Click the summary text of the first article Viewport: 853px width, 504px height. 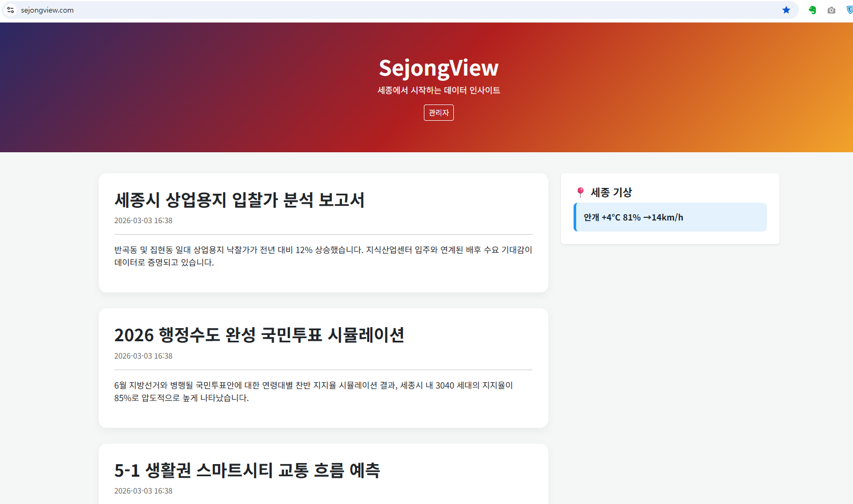[x=323, y=256]
